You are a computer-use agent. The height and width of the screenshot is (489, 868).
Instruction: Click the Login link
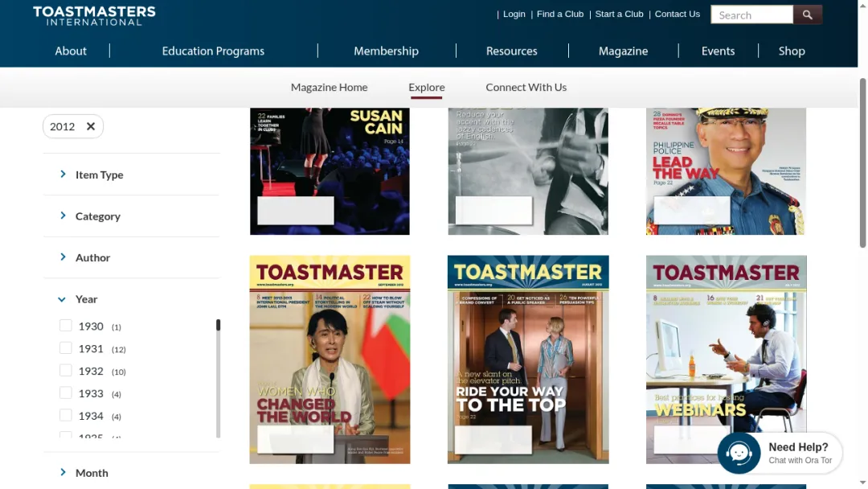pos(514,14)
